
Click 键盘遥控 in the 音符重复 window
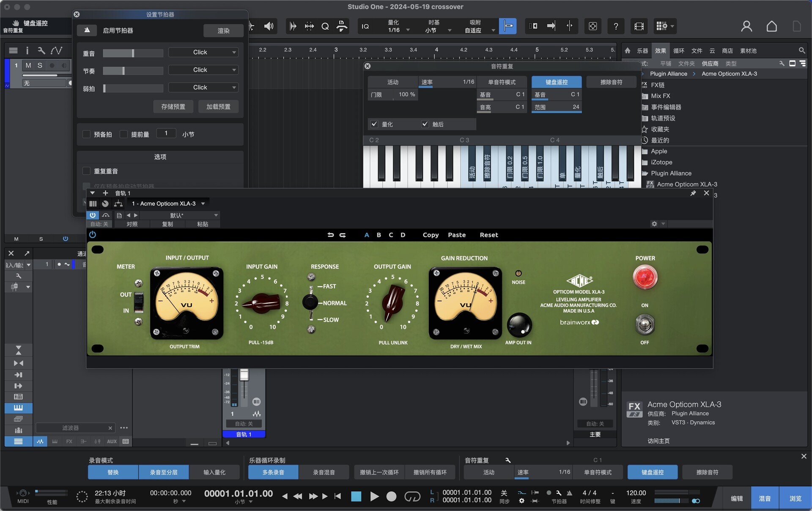tap(557, 82)
